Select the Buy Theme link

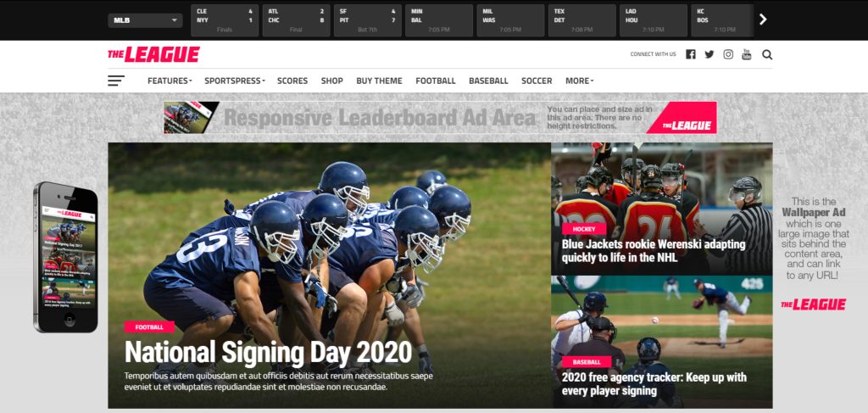point(379,81)
